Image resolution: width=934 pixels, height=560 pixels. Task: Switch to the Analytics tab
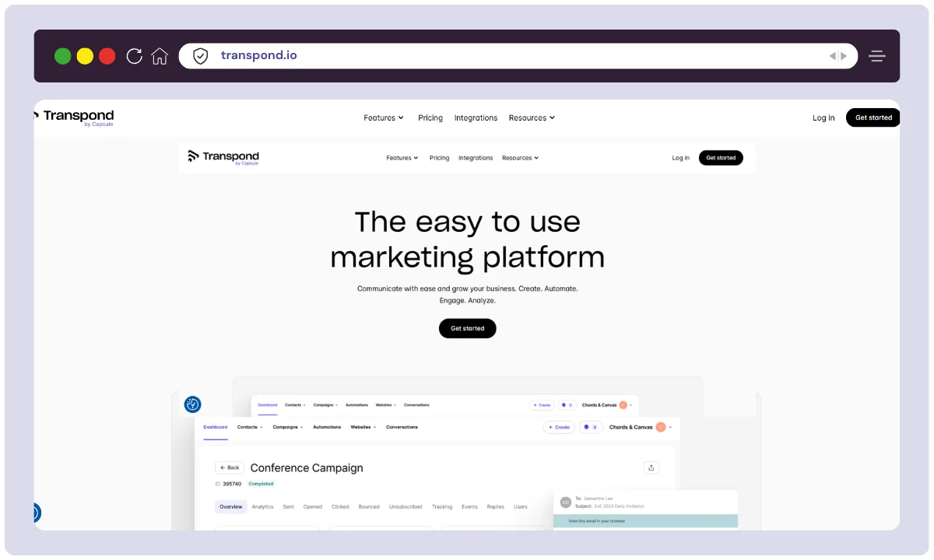[x=262, y=507]
